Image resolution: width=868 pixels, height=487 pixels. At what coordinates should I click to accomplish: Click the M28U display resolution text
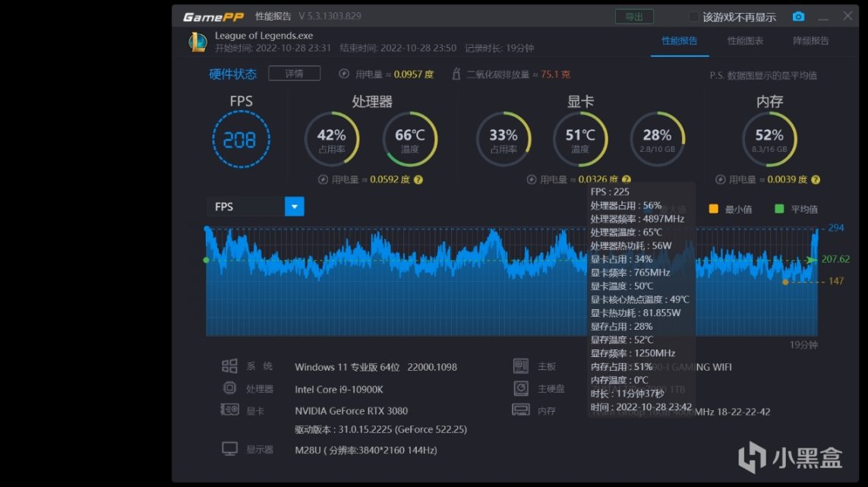(366, 451)
